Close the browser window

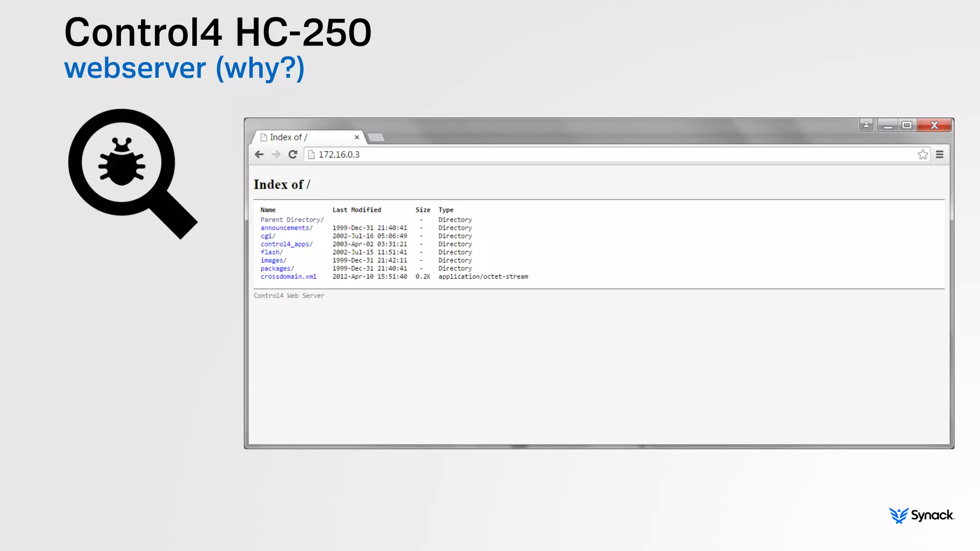[x=934, y=125]
